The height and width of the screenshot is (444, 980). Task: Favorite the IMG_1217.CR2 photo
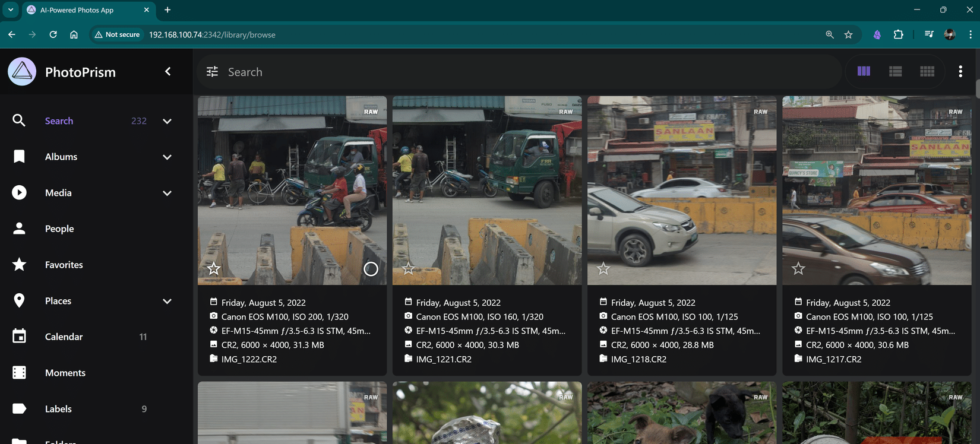798,269
